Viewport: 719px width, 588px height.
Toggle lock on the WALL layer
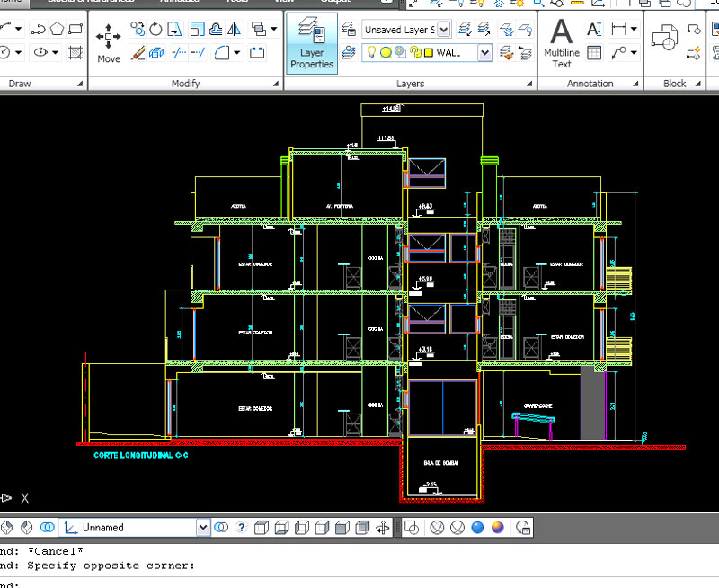click(413, 53)
